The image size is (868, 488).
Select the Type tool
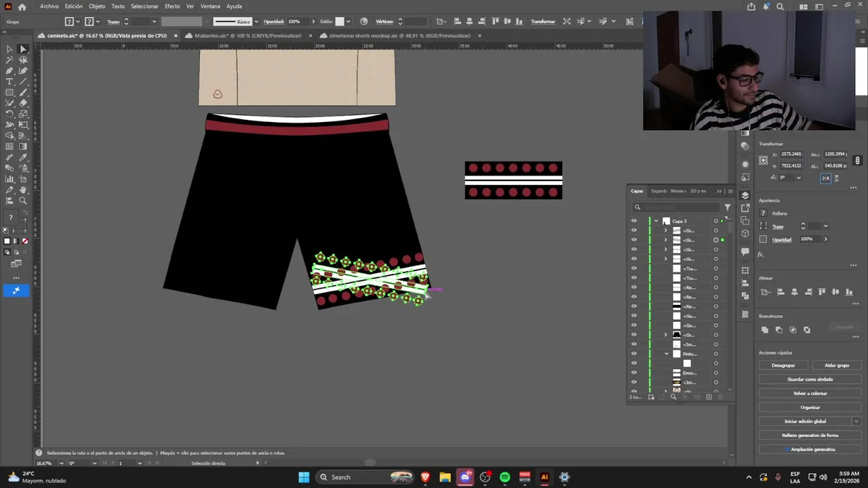tap(9, 81)
